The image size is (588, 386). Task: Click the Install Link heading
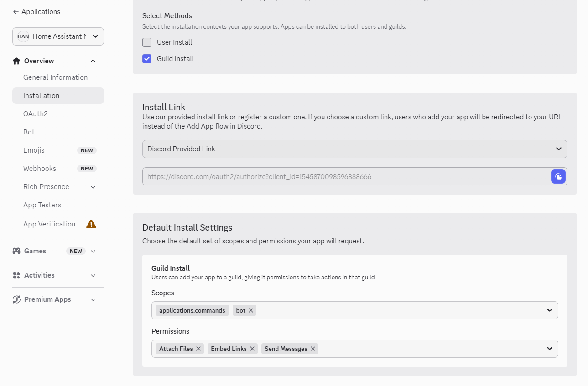164,107
